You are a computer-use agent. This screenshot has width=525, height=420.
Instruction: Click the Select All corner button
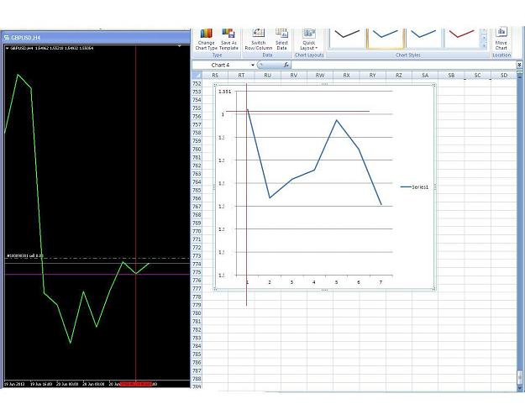(x=197, y=76)
